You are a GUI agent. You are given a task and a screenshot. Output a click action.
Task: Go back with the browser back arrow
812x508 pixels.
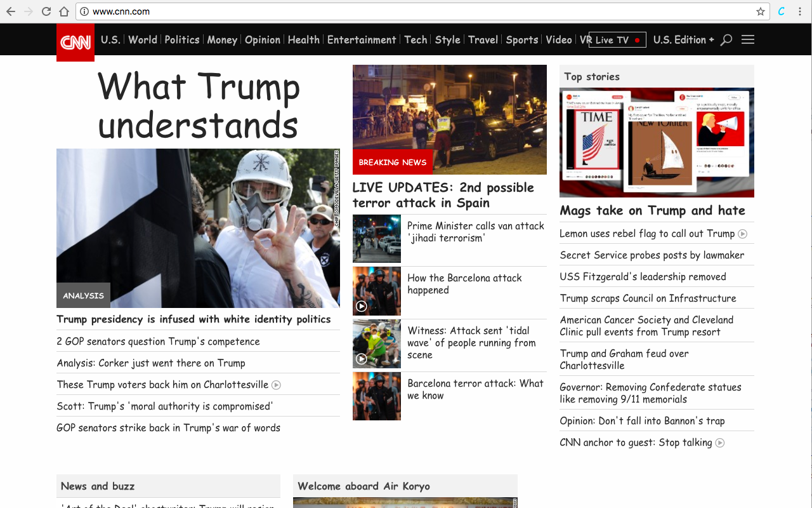[11, 11]
